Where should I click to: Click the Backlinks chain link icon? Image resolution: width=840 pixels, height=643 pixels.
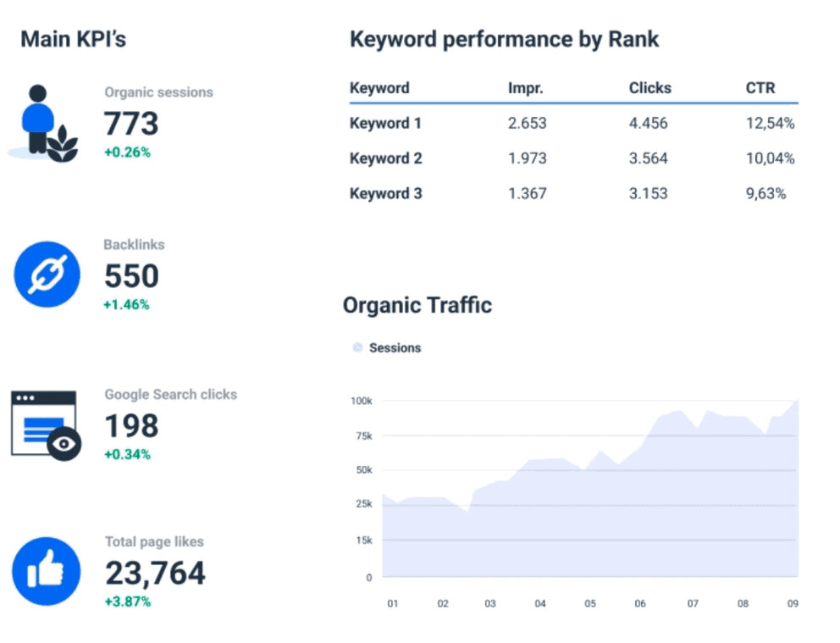(47, 274)
